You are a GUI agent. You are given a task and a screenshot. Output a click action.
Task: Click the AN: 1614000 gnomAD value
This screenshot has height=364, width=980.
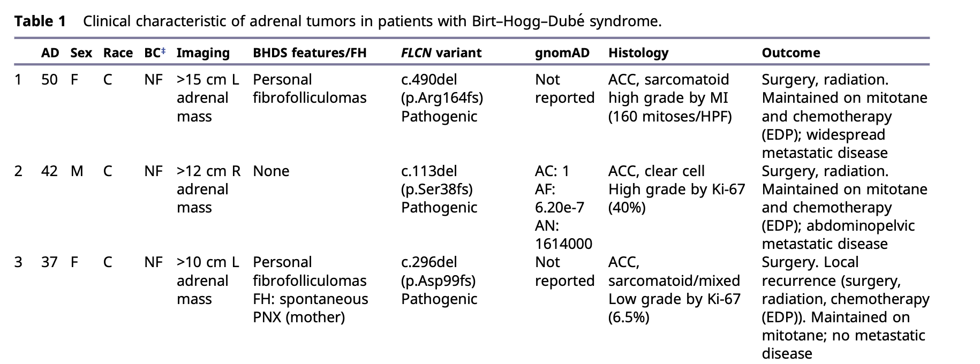pos(563,235)
